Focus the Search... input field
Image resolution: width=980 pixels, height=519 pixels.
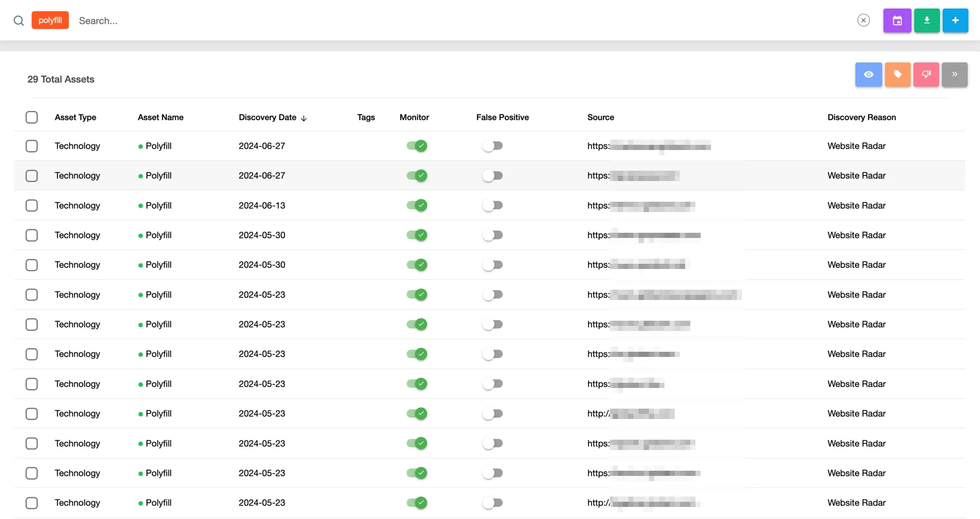pos(460,21)
